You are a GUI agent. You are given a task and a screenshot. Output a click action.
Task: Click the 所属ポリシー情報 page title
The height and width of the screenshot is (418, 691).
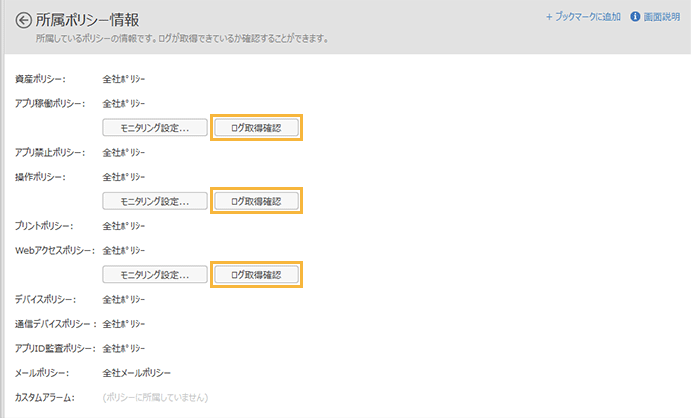pyautogui.click(x=87, y=20)
